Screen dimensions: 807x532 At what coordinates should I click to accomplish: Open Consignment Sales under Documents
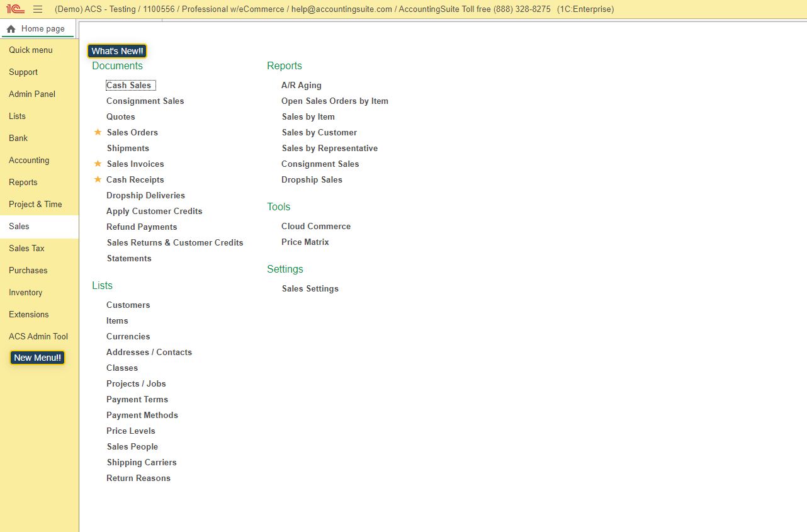[145, 101]
